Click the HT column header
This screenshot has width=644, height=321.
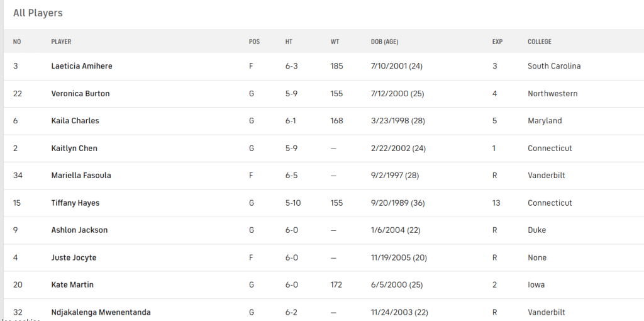(x=289, y=42)
